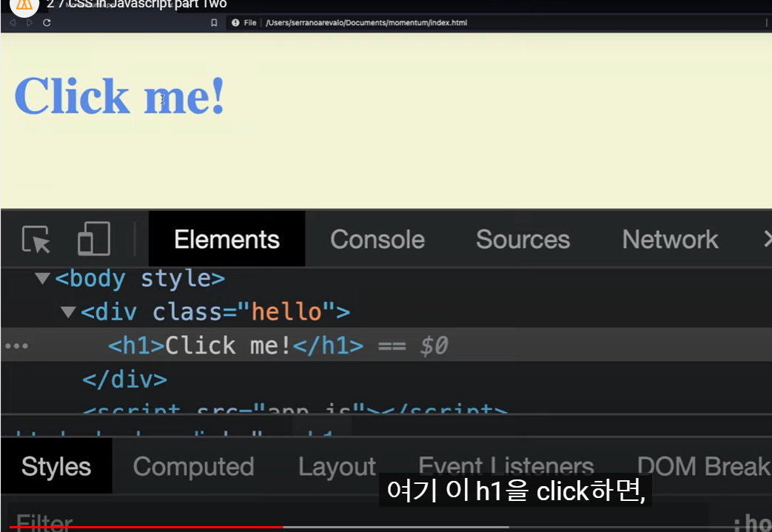Select the closing div tag row

click(x=124, y=380)
